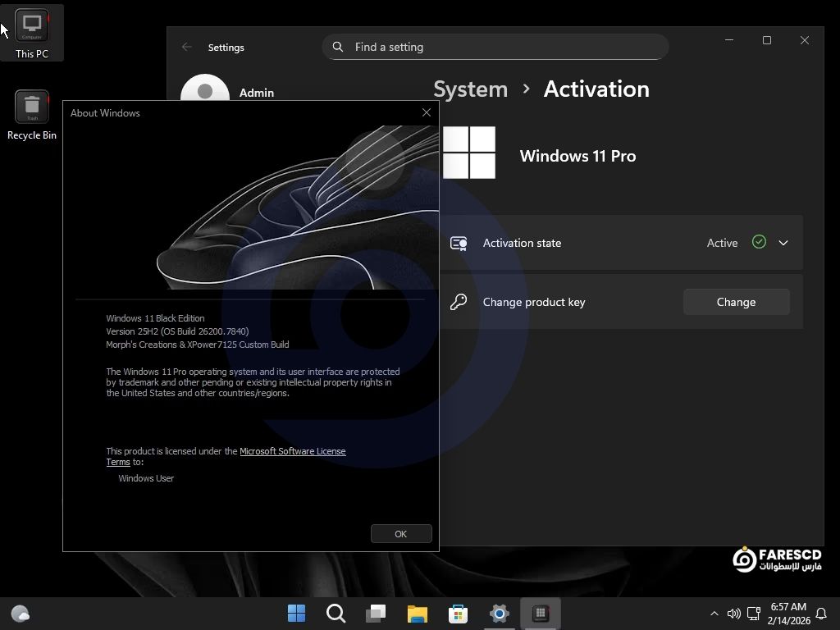Show hidden system tray icons
The image size is (840, 630).
(x=714, y=614)
